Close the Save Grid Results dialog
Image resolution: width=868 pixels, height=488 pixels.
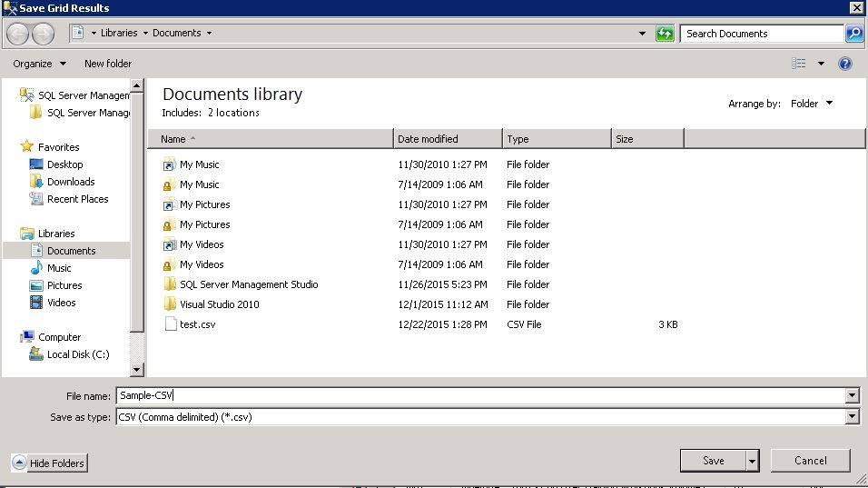(x=856, y=8)
